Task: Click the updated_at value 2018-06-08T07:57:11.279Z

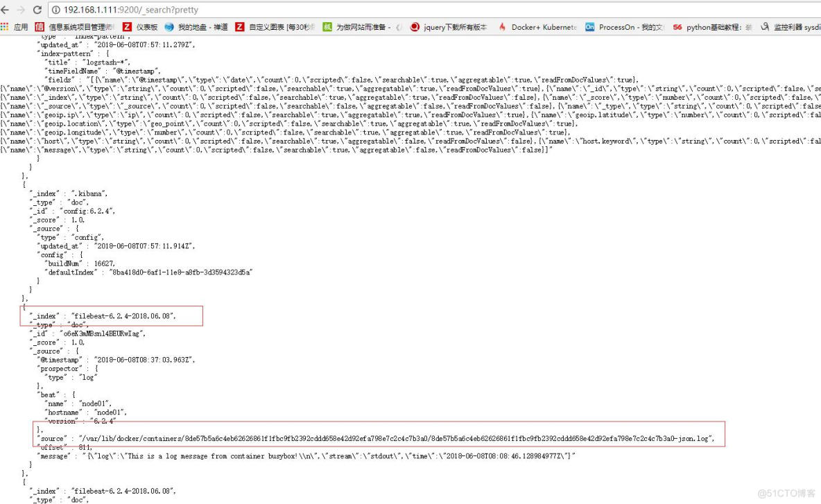Action: [144, 45]
